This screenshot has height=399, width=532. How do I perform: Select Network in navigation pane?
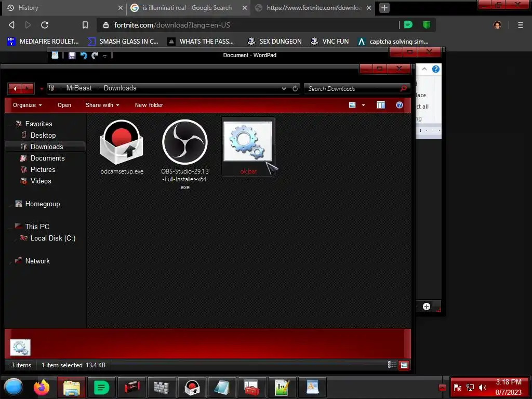(37, 261)
